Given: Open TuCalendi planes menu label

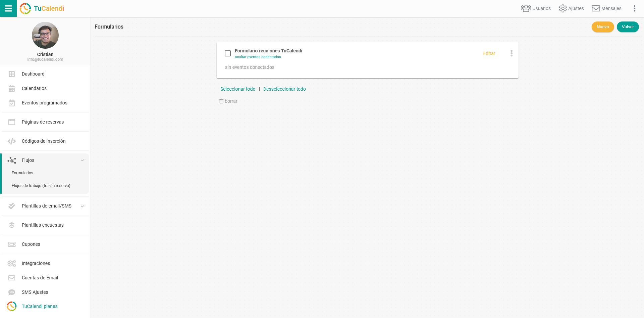Looking at the screenshot, I should 40,306.
